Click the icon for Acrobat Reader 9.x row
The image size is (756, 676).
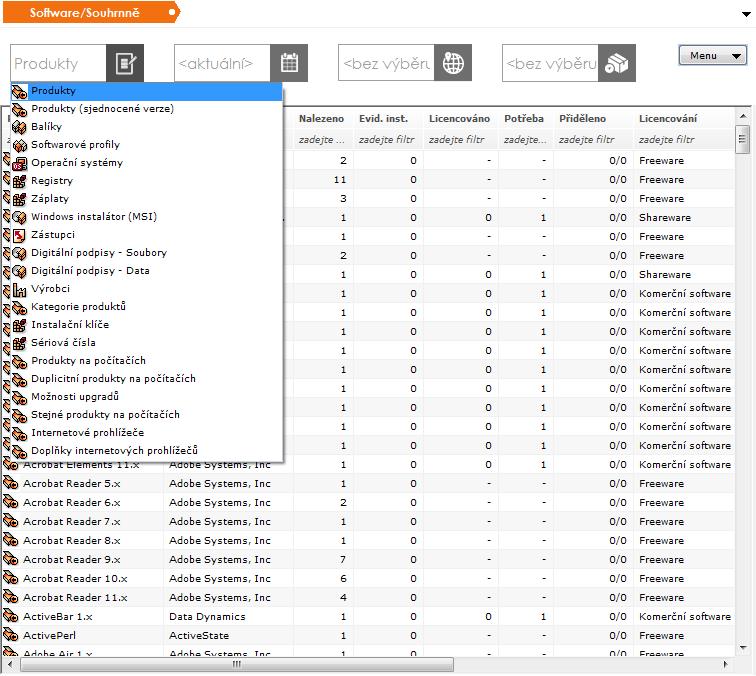(x=11, y=559)
